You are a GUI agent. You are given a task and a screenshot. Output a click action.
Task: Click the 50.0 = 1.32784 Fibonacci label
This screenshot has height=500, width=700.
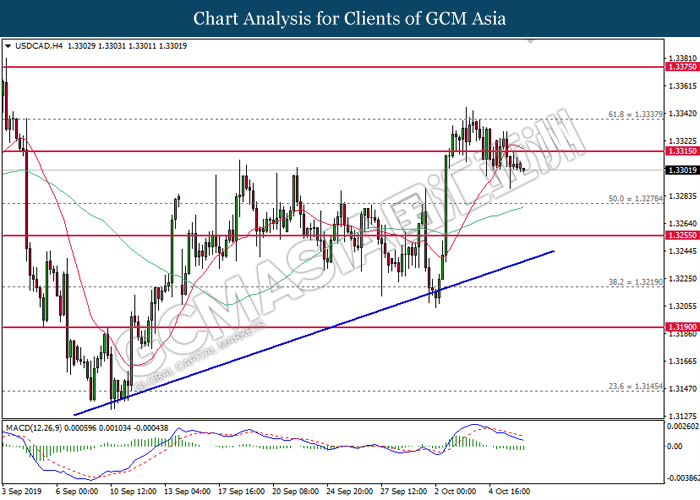pyautogui.click(x=635, y=199)
